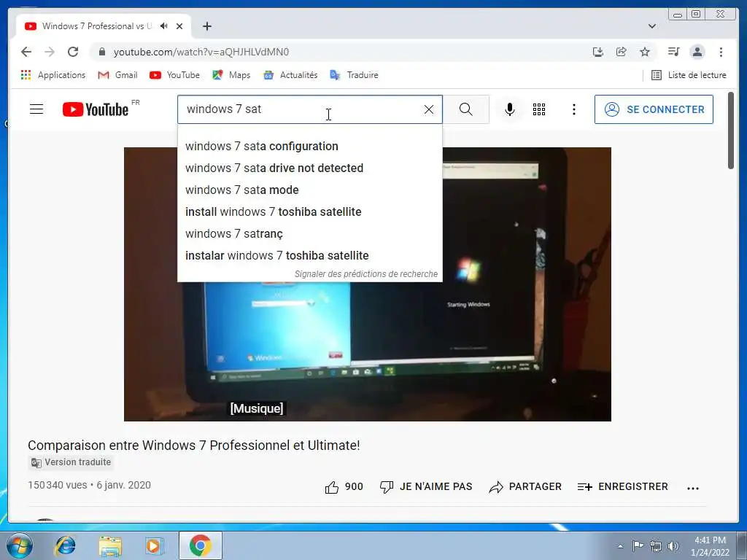Open the tab search chevron
This screenshot has height=560, width=747.
pyautogui.click(x=652, y=26)
